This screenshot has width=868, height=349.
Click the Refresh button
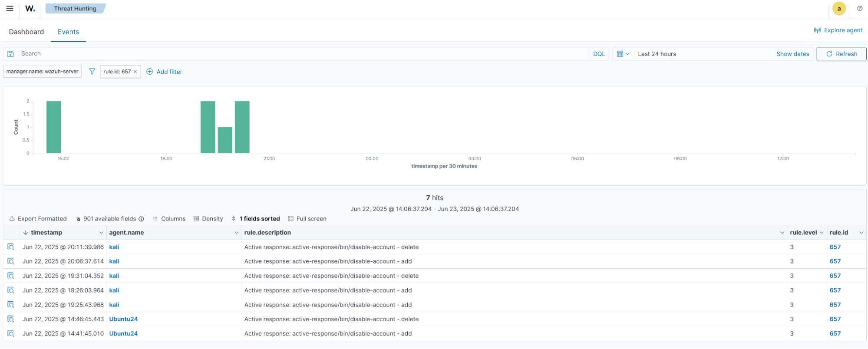(841, 54)
